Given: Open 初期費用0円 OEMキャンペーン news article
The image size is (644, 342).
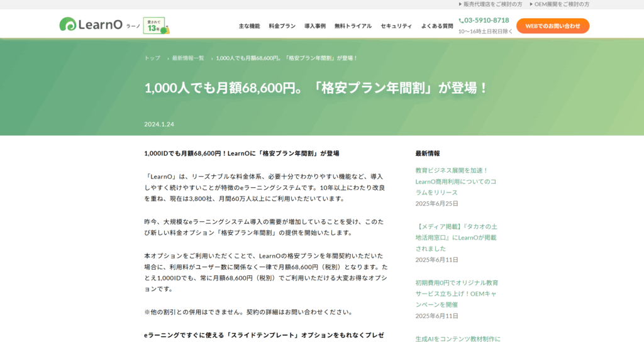Looking at the screenshot, I should [x=457, y=294].
